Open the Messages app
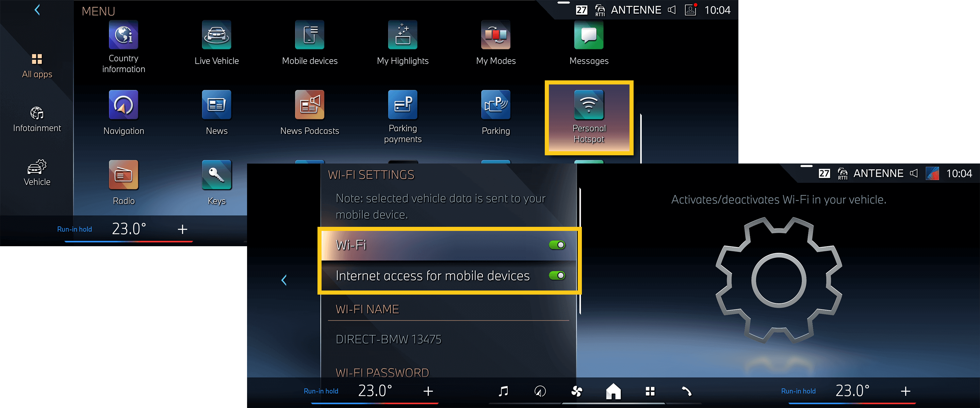Screen dimensions: 980x408 [x=589, y=43]
